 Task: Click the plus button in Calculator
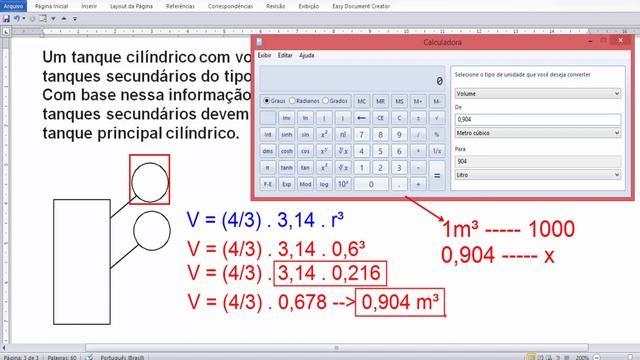pyautogui.click(x=418, y=184)
